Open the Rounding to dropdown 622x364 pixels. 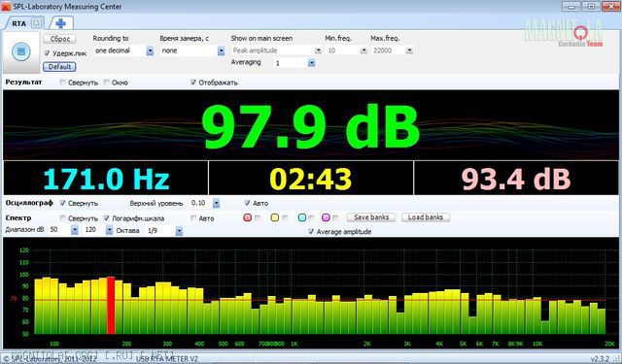pyautogui.click(x=150, y=50)
